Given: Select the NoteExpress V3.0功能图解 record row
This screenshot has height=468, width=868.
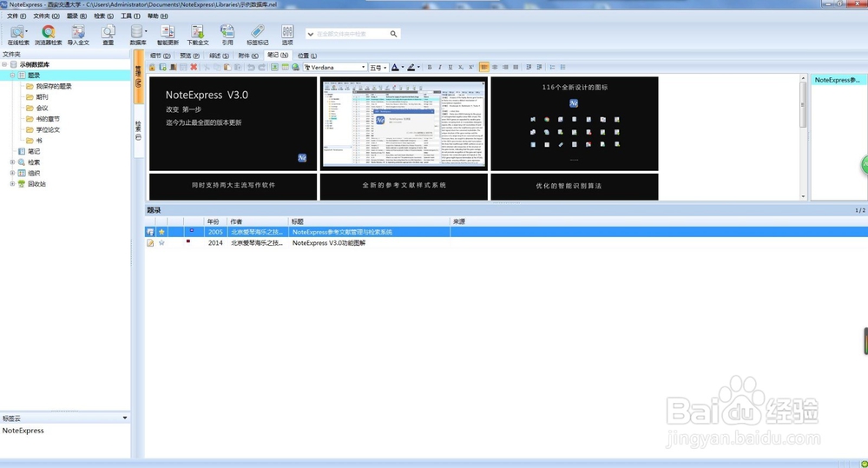Looking at the screenshot, I should tap(506, 242).
